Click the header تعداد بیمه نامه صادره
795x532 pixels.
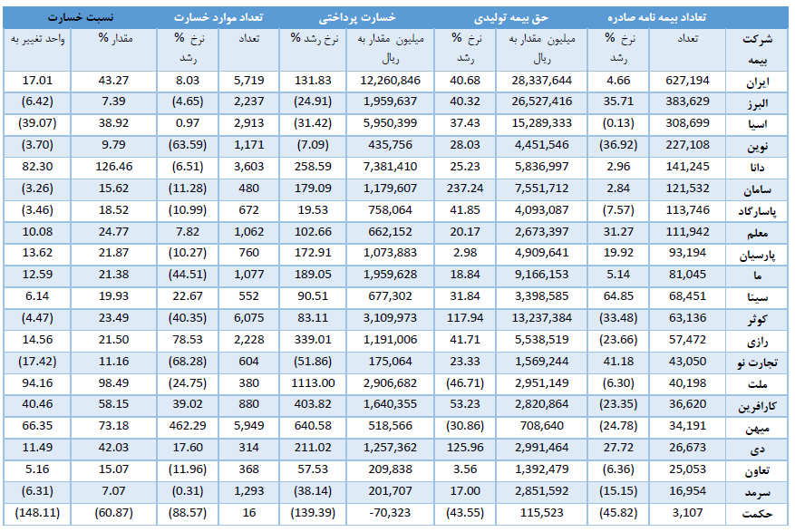656,17
